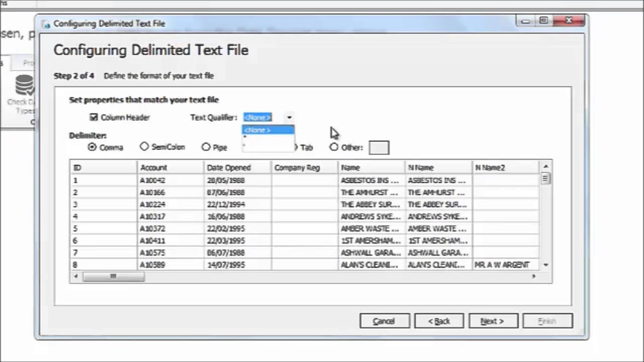Switch to the Properties tab behind the dialog
The width and height of the screenshot is (644, 362).
(29, 63)
